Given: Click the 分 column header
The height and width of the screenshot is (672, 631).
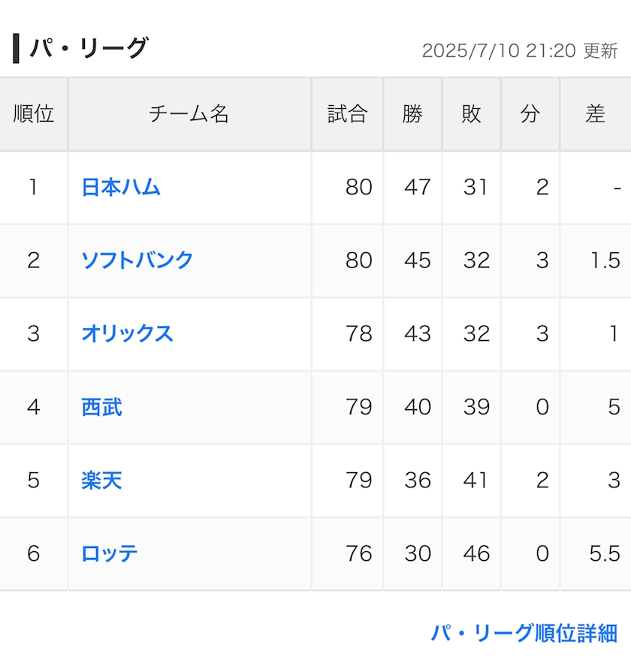Looking at the screenshot, I should click(x=530, y=114).
